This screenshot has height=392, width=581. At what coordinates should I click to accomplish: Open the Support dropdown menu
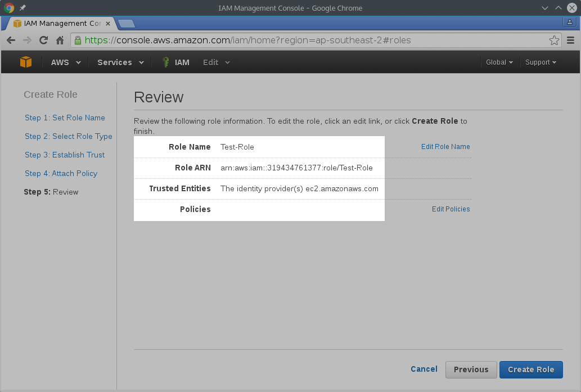(541, 62)
